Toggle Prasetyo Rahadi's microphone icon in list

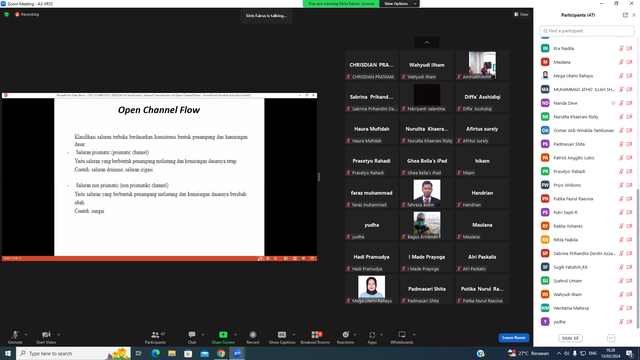[x=621, y=171]
